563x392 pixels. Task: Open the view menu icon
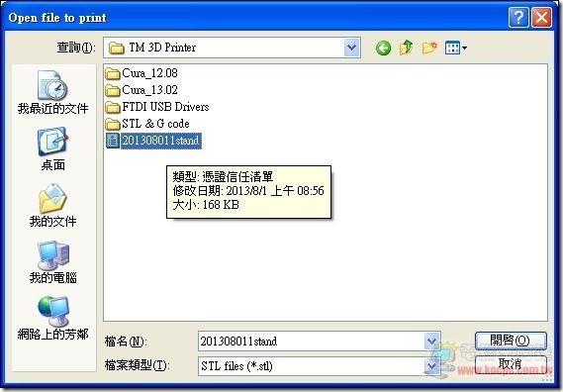tap(455, 48)
